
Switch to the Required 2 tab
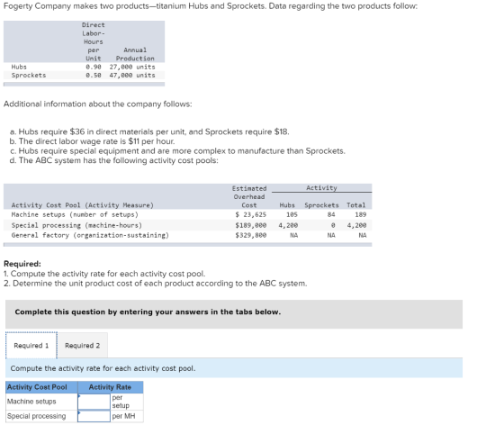click(82, 345)
